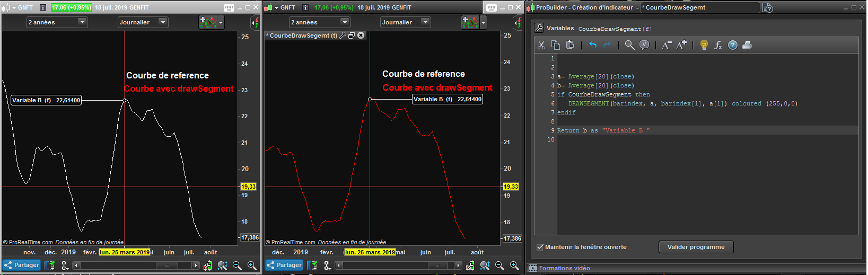868x275 pixels.
Task: Increase editor font size (A plus)
Action: (x=681, y=45)
